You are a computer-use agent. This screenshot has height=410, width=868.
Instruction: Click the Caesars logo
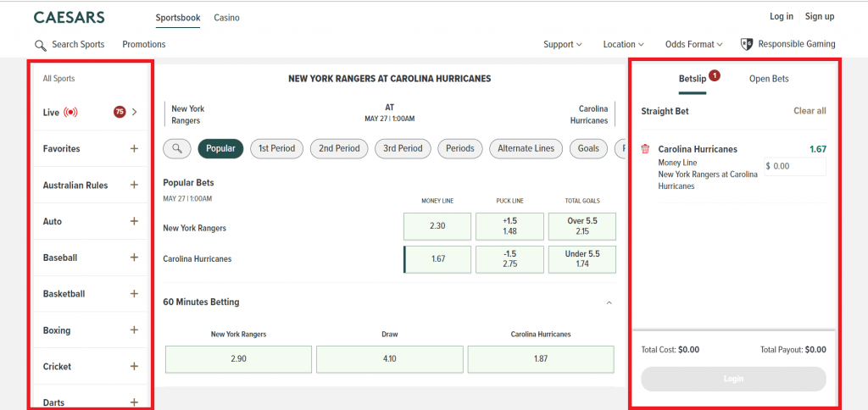(70, 17)
